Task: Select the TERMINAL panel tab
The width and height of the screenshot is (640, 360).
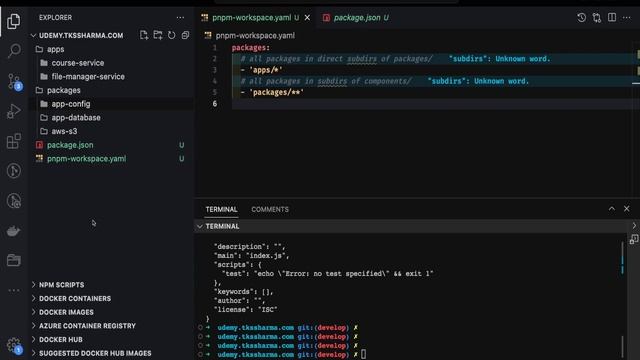Action: pyautogui.click(x=221, y=209)
